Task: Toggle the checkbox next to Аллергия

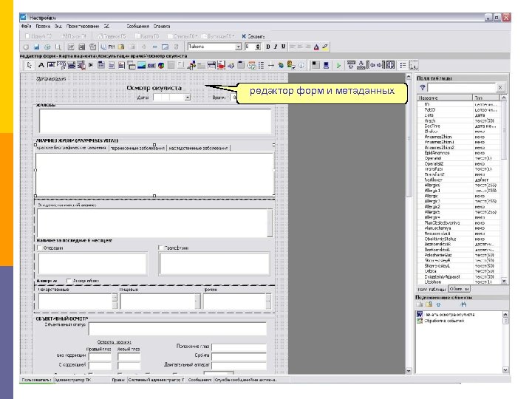Action: [69, 281]
